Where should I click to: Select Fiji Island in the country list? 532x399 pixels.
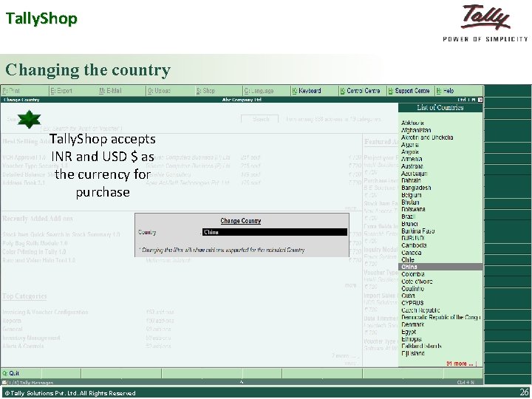(412, 353)
